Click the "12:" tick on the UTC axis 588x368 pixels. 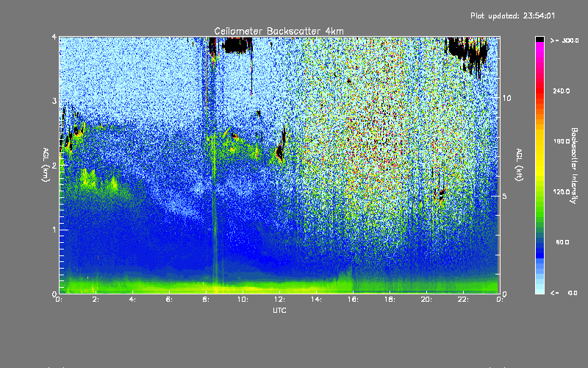coord(279,300)
